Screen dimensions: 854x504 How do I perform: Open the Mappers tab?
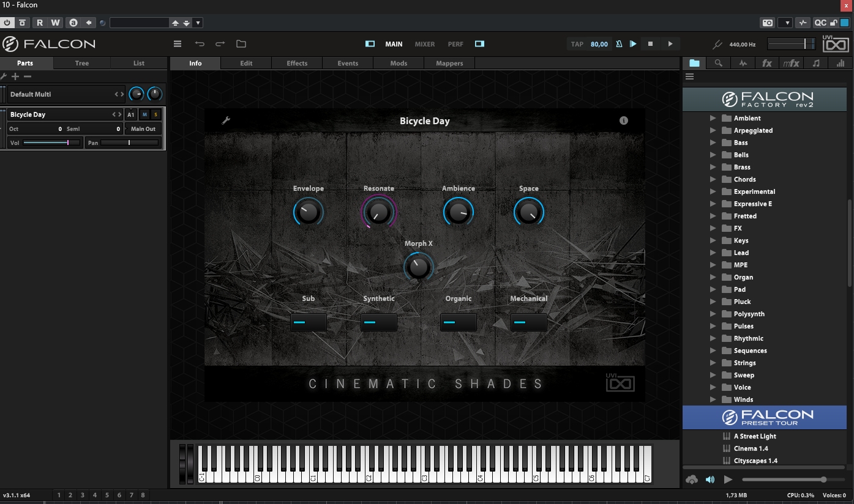click(449, 63)
